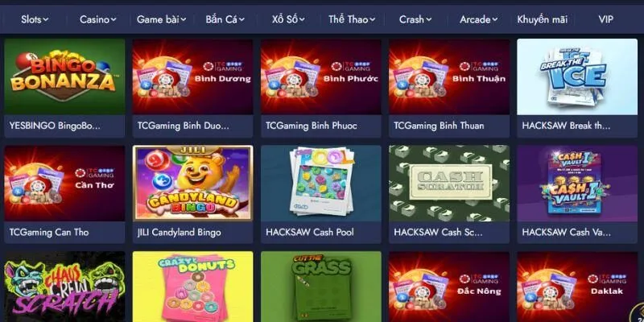644x322 pixels.
Task: Go to the Khuyến mãi page
Action: point(542,19)
